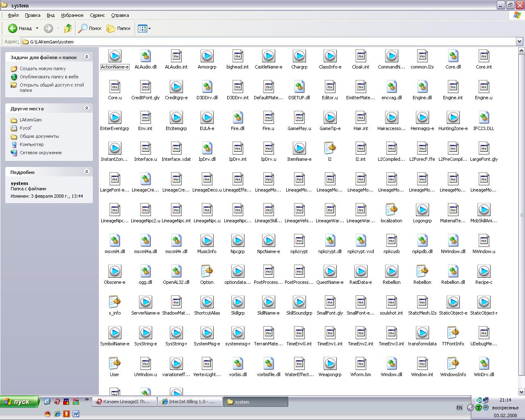
Task: Select the Editor.u file icon
Action: click(x=330, y=87)
